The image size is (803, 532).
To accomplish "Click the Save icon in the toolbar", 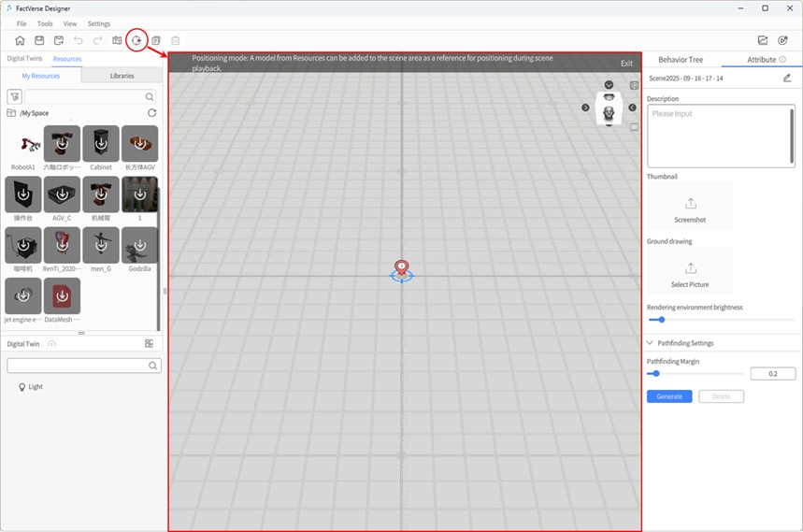I will 39,40.
